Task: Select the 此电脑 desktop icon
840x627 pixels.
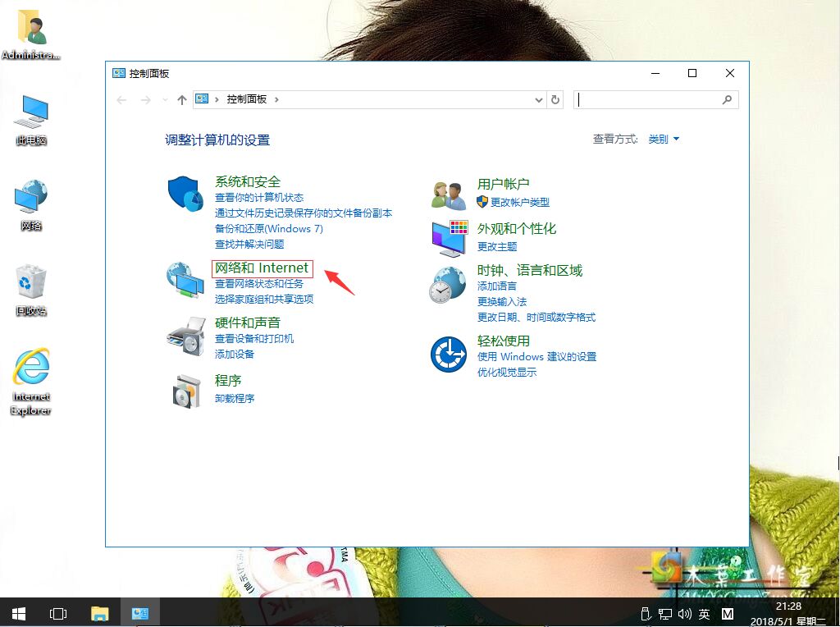Action: click(x=31, y=120)
